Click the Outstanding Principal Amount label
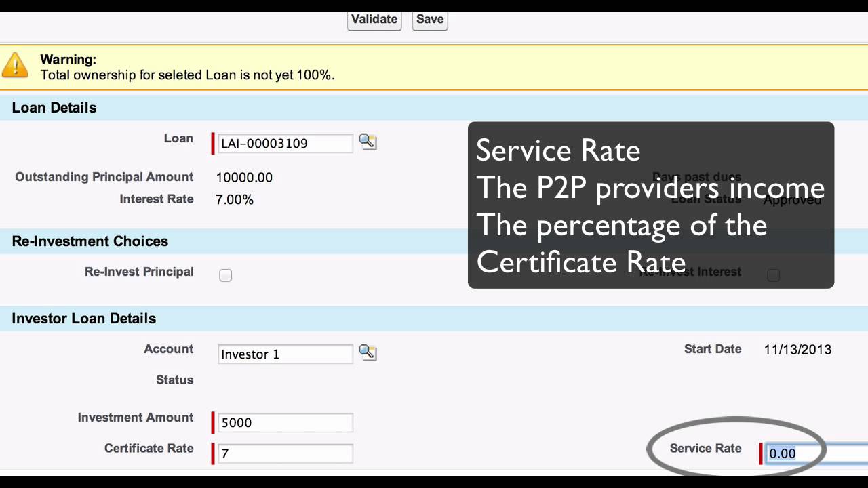Viewport: 868px width, 488px height. 104,177
